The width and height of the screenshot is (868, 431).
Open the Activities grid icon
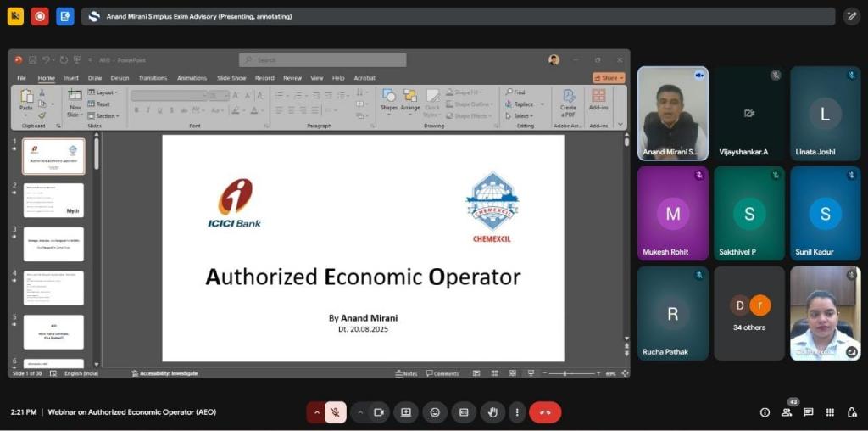pyautogui.click(x=830, y=412)
